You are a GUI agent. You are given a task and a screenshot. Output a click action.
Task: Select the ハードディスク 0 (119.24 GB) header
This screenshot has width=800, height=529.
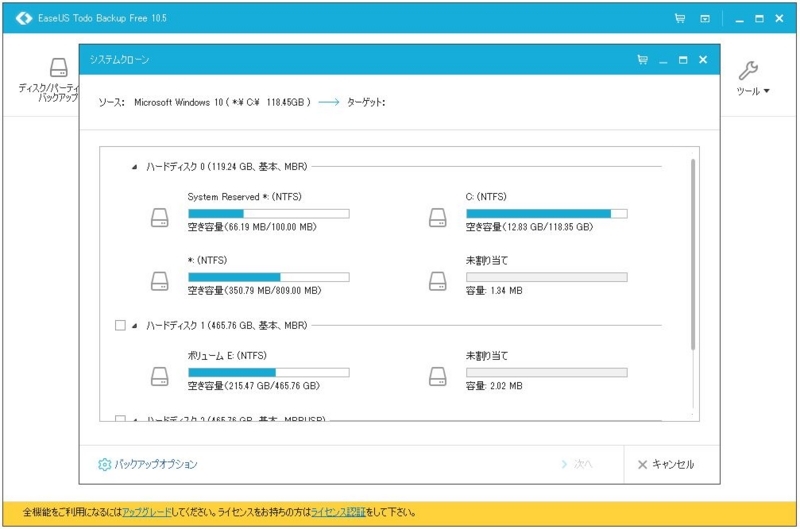click(x=227, y=167)
